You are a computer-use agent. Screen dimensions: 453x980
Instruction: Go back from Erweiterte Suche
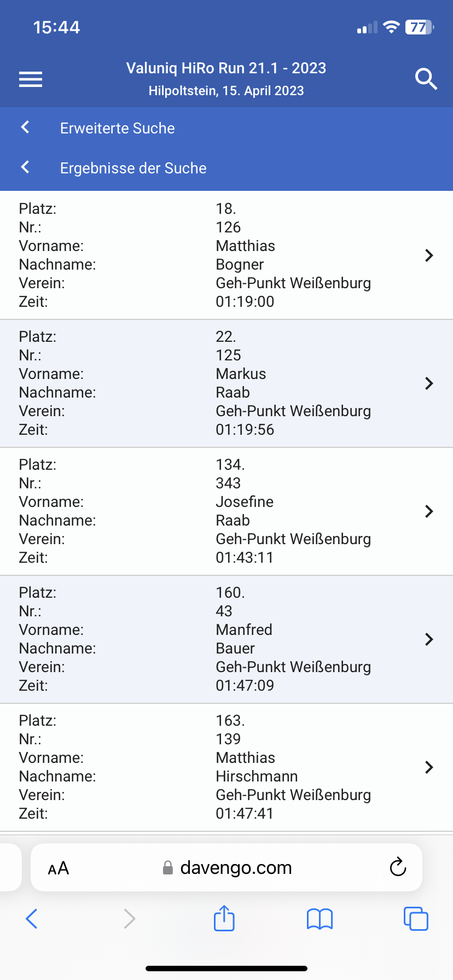tap(25, 127)
